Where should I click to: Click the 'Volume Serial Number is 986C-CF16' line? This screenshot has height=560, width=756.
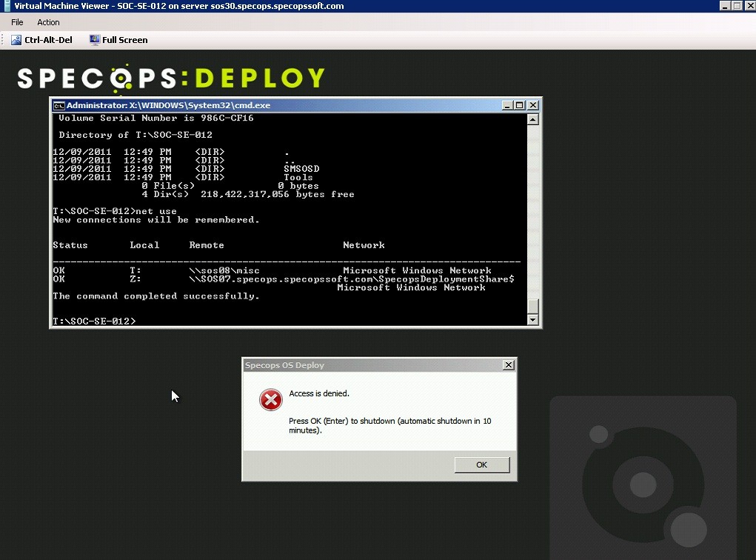tap(156, 119)
